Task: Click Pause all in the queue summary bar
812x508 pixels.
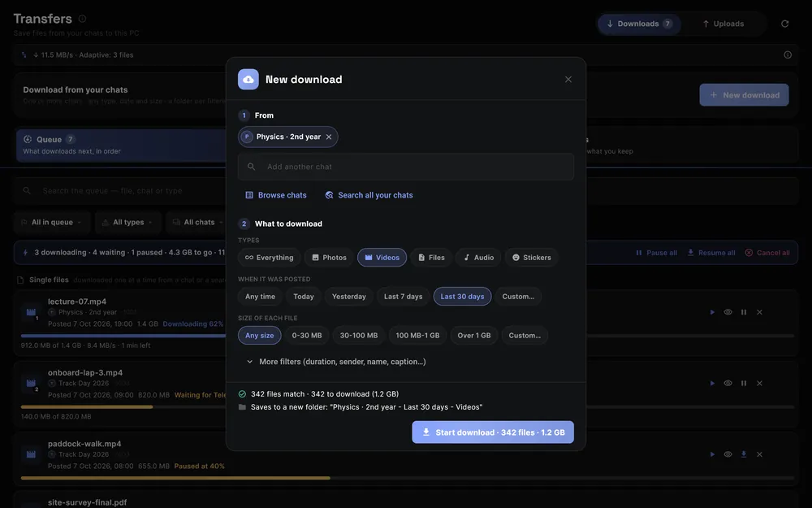Action: [657, 253]
